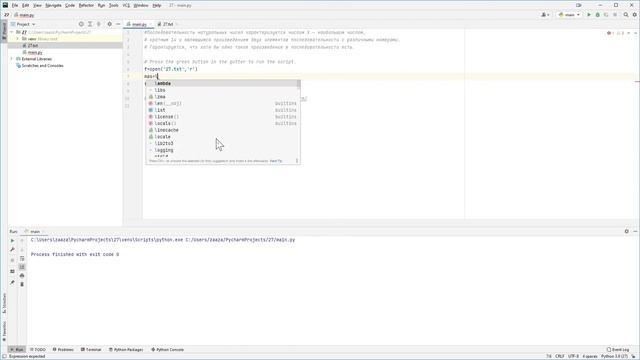Screen dimensions: 640x360
Task: Select main tab in Run panel
Action: click(35, 231)
